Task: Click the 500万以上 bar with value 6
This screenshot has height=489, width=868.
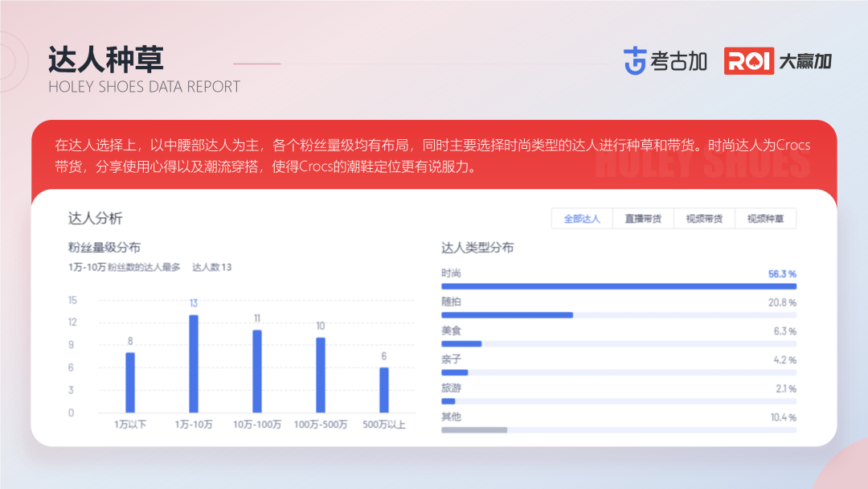Action: (383, 390)
